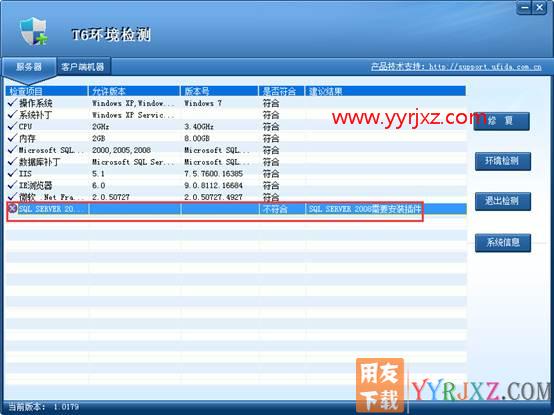Click the 5.1 allowed version cell
The image size is (554, 415).
[x=98, y=173]
